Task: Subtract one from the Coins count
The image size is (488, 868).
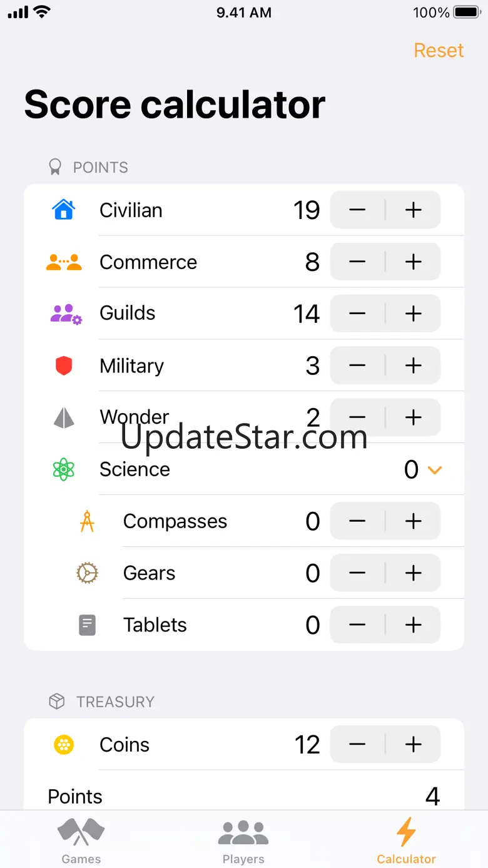Action: coord(357,745)
